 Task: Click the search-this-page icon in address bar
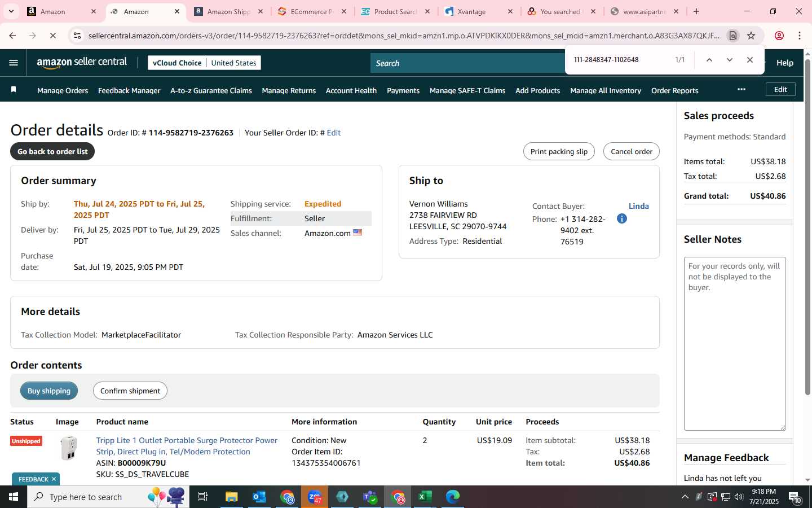732,36
